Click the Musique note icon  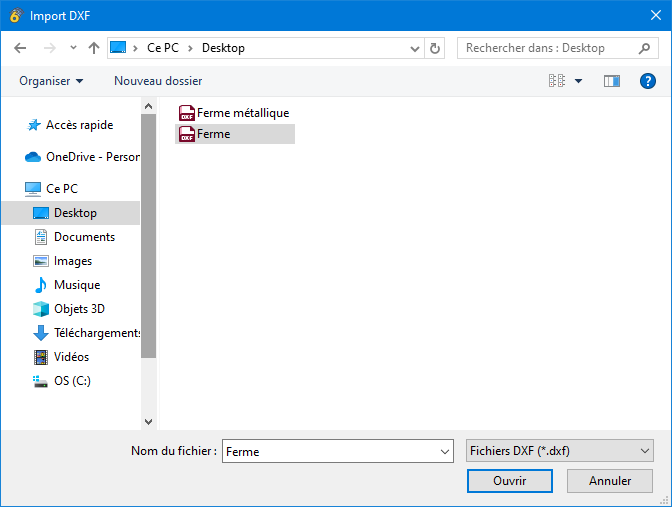[x=41, y=285]
